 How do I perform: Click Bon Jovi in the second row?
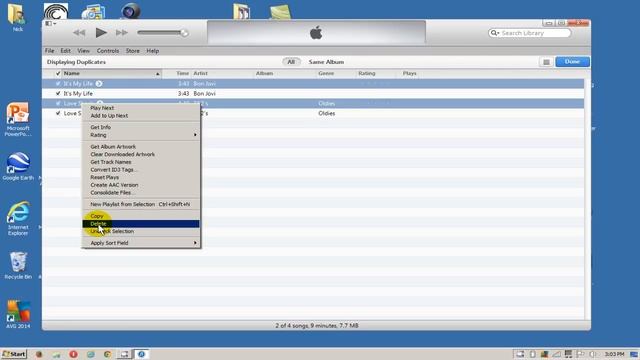click(x=204, y=93)
